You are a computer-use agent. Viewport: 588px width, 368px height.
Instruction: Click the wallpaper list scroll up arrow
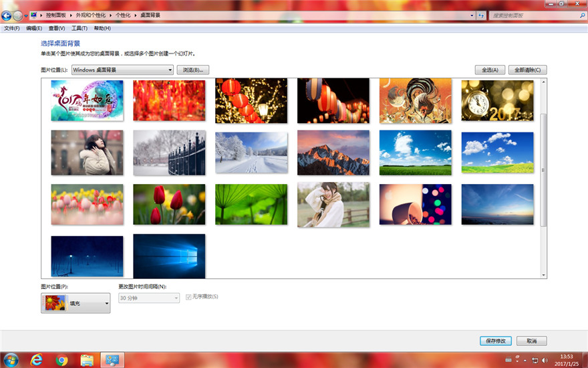click(543, 82)
